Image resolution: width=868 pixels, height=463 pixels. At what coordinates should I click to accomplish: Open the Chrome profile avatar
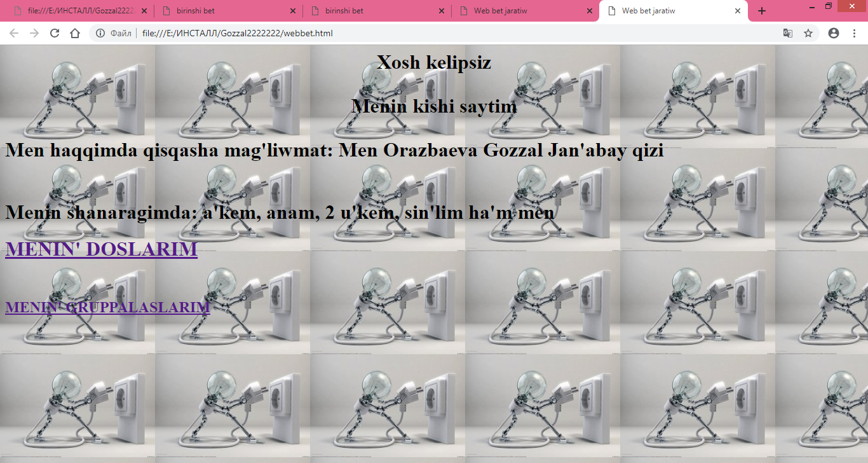834,33
